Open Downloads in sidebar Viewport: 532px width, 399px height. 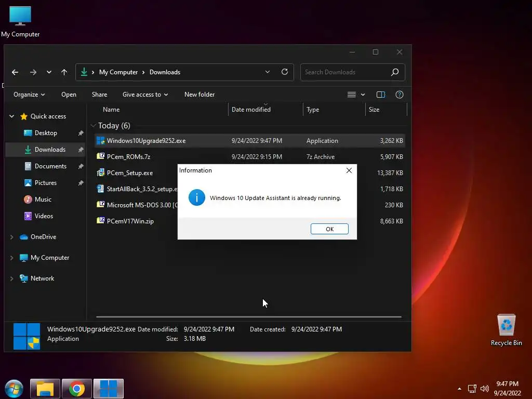(50, 150)
